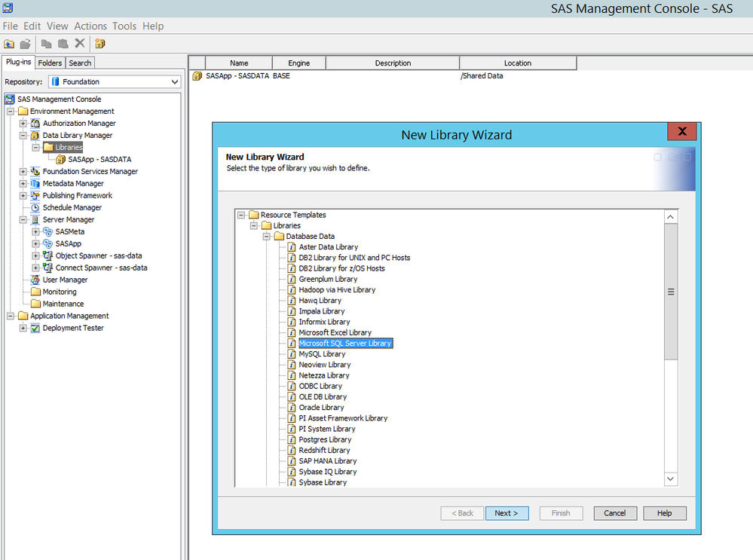The height and width of the screenshot is (560, 753).
Task: Click the wizard list scroll up arrow
Action: (671, 217)
